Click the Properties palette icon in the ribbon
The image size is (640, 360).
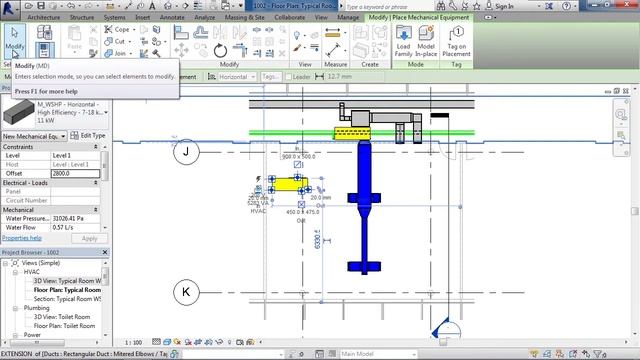[x=44, y=50]
